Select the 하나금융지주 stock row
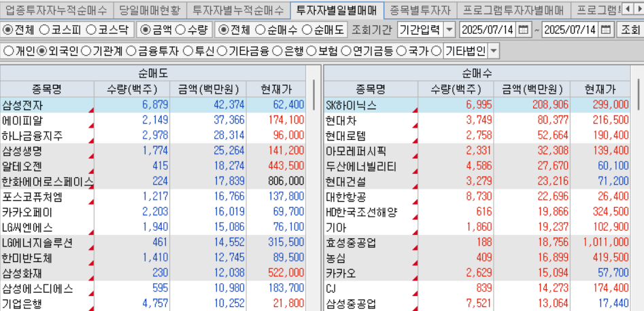Viewport: 644px width, 311px height. 153,135
